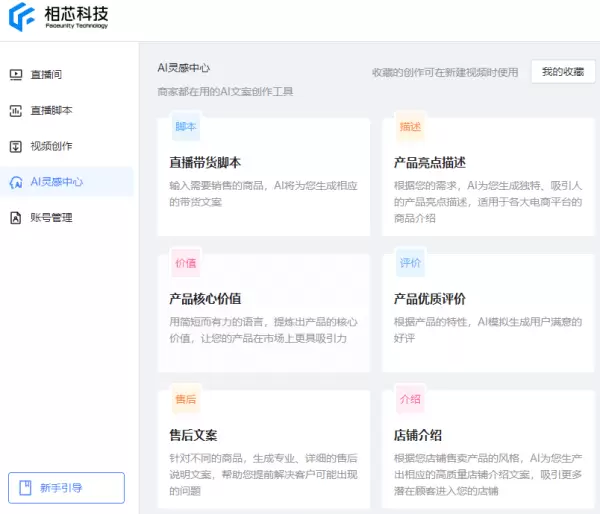Click the 直播间 sidebar icon
The image size is (600, 514).
(x=16, y=74)
